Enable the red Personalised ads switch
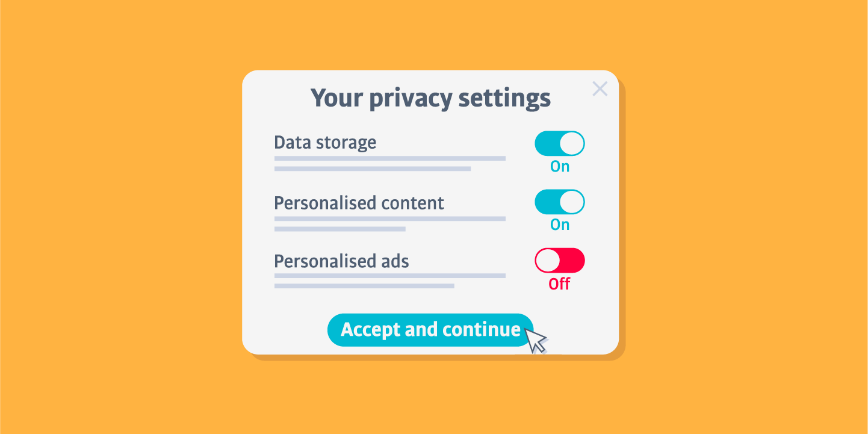 coord(560,261)
